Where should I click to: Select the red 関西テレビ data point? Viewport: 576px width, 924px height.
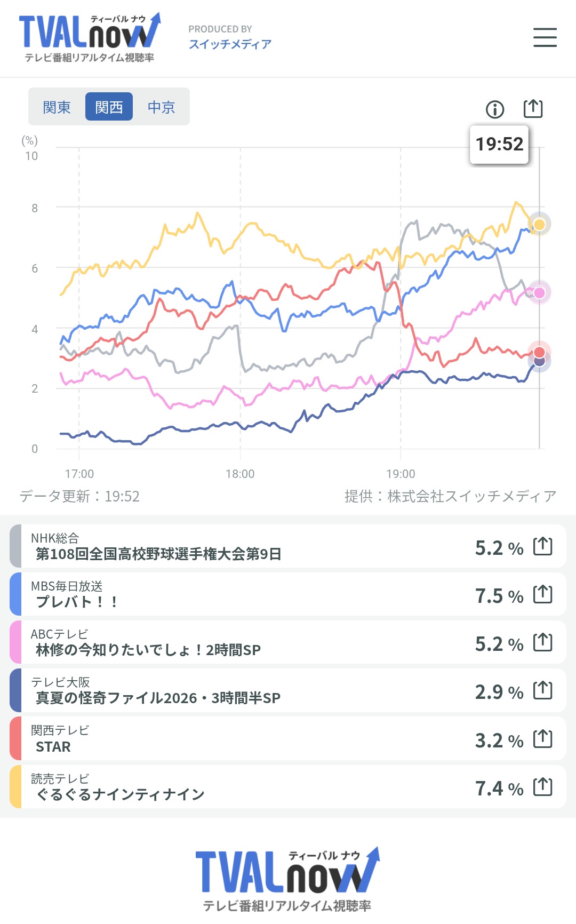tap(539, 352)
